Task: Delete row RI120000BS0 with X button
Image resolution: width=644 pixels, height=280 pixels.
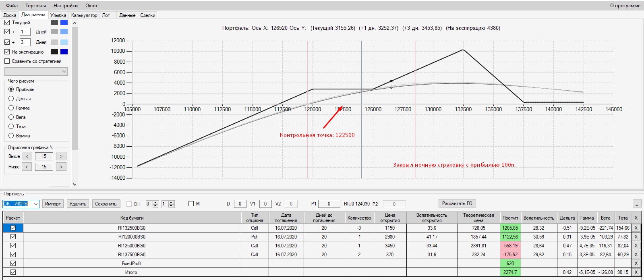Action: tap(636, 237)
